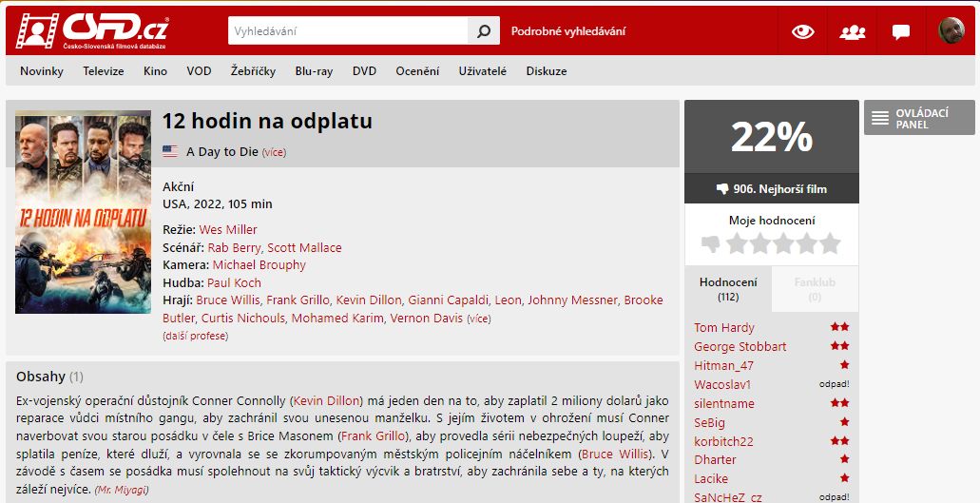Open Bruce Willis in cast list
Image resolution: width=980 pixels, height=503 pixels.
point(227,300)
